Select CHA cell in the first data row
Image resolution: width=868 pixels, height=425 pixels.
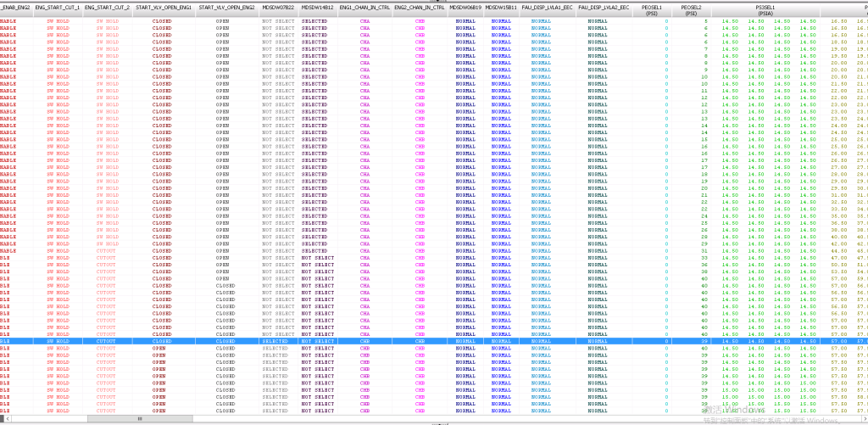click(364, 20)
